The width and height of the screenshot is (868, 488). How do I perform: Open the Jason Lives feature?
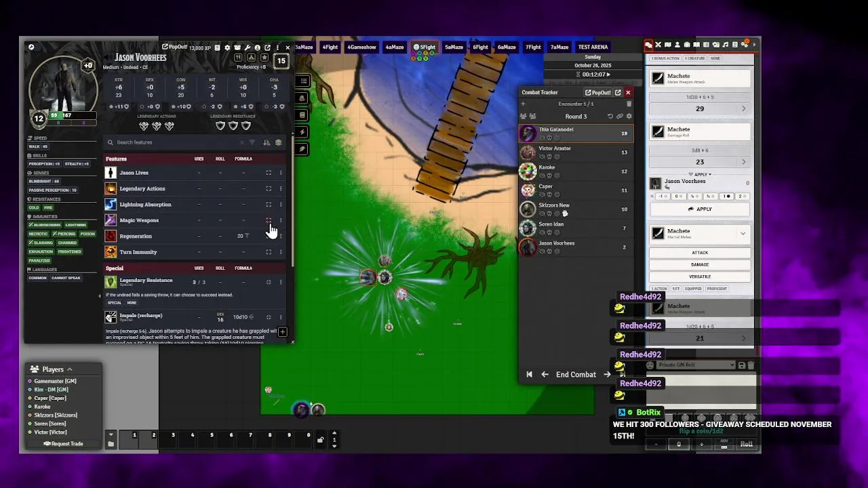pyautogui.click(x=134, y=173)
